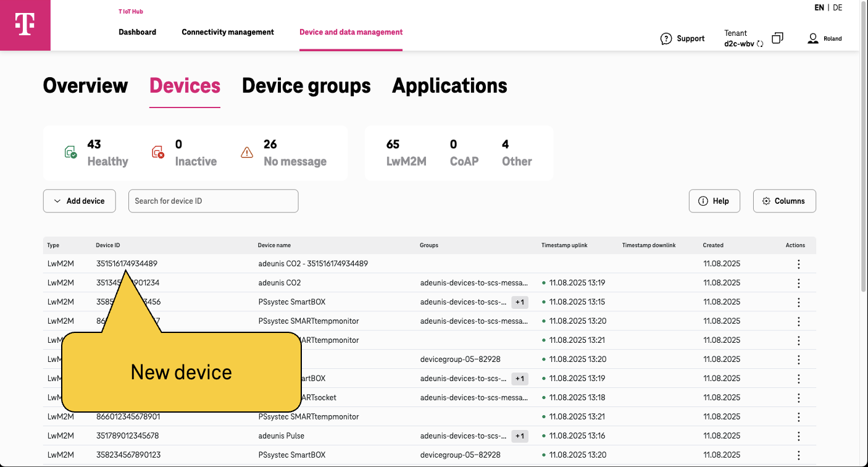Viewport: 868px width, 467px height.
Task: Open the Applications tab
Action: click(x=449, y=86)
